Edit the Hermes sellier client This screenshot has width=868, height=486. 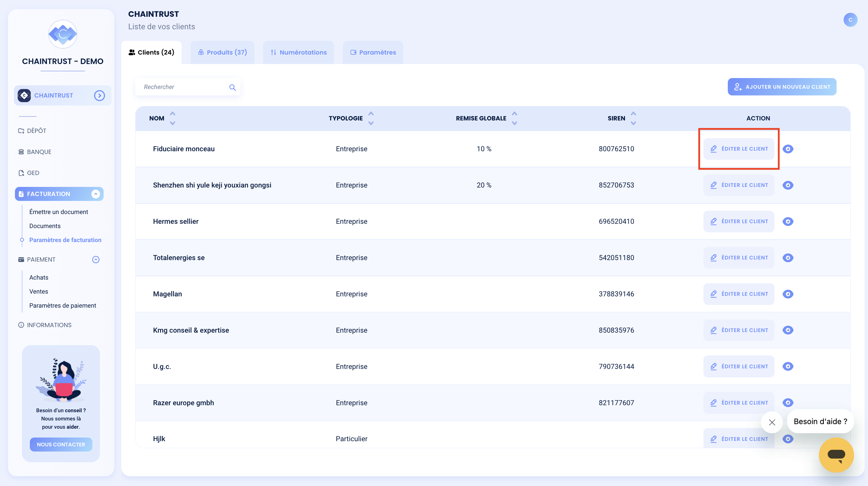pos(738,221)
